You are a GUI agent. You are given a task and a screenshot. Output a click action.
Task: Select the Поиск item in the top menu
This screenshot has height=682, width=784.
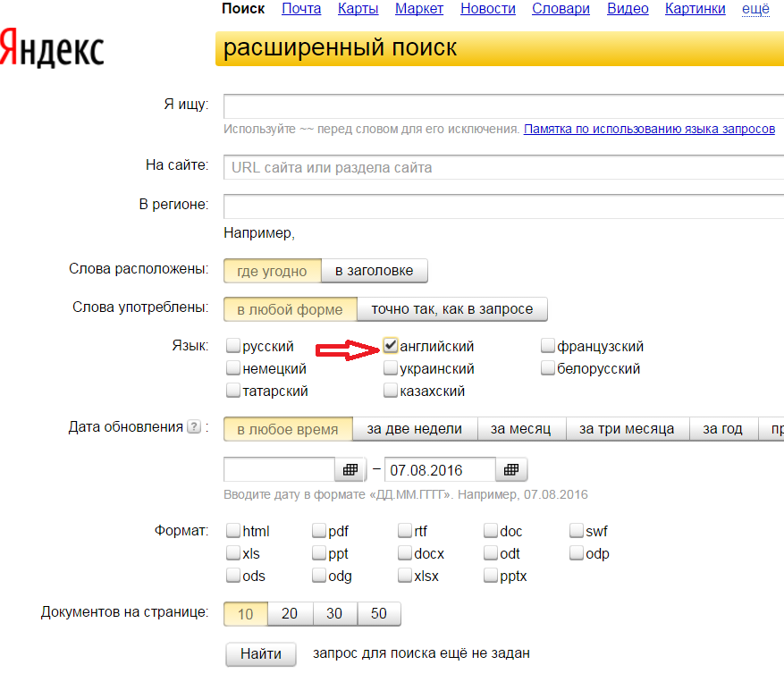[243, 9]
